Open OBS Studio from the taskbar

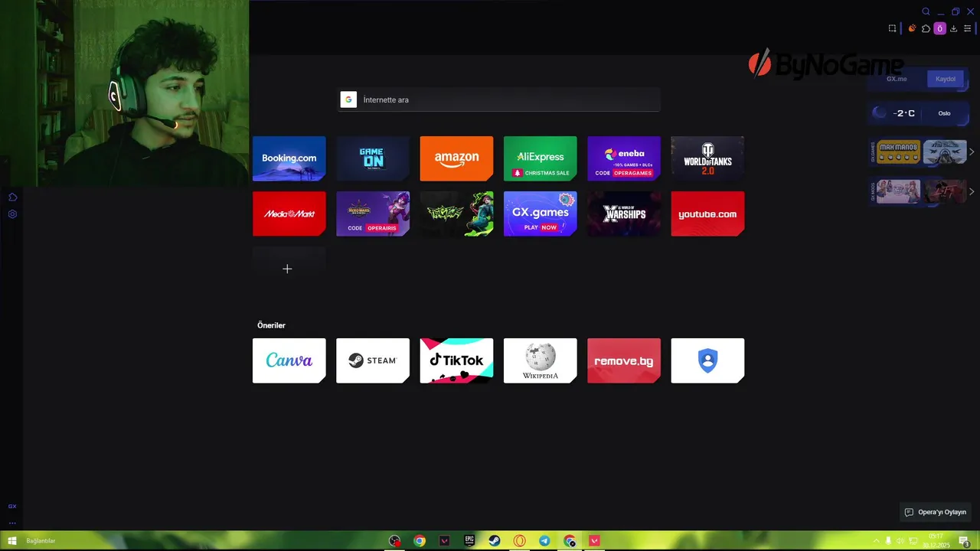tap(394, 541)
